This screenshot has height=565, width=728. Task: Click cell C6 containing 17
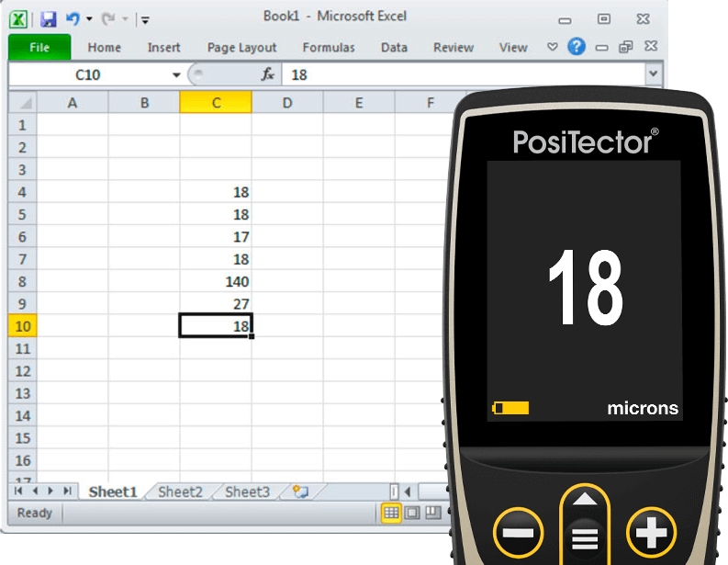pos(216,237)
